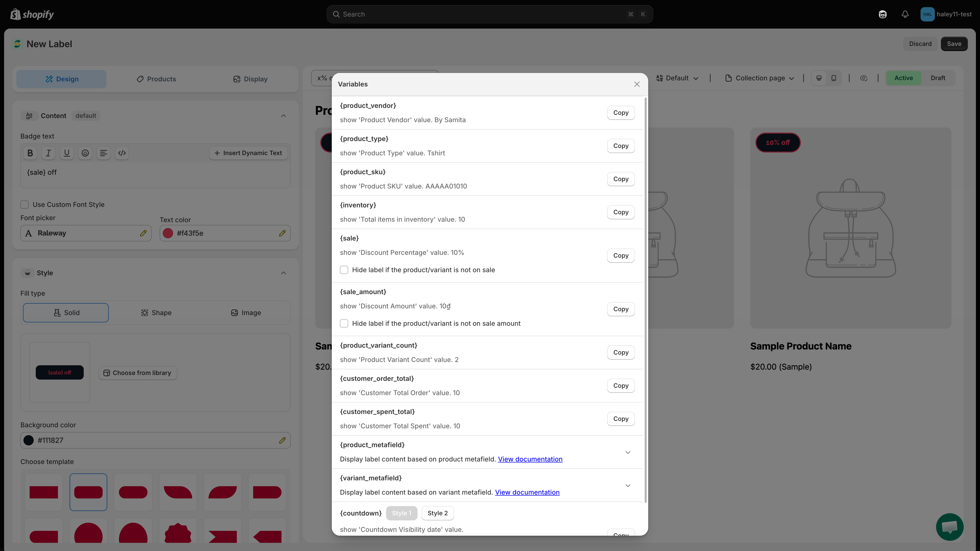Select the pill shaped label template
This screenshot has height=551, width=980.
pos(133,492)
